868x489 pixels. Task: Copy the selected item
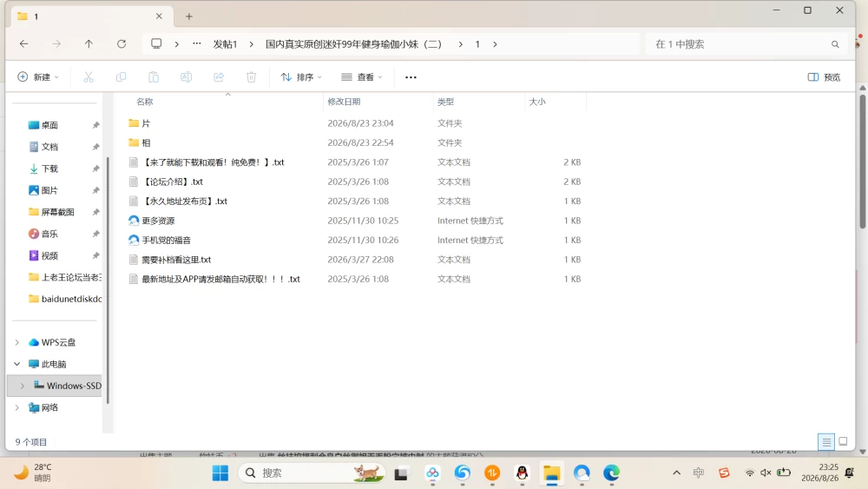pyautogui.click(x=121, y=77)
